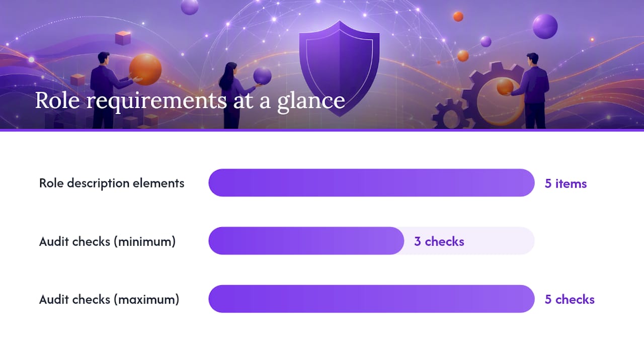Click the 'Audit checks (minimum)' label

pyautogui.click(x=107, y=241)
